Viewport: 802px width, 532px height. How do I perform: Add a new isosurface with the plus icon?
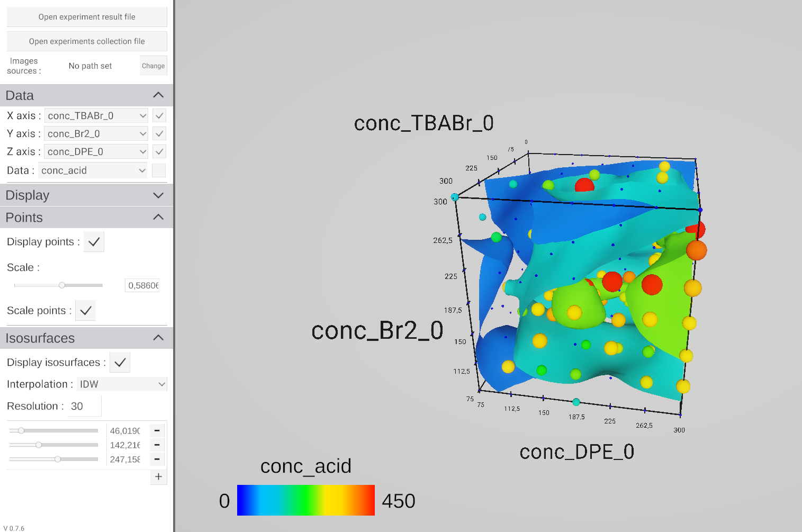pos(158,477)
